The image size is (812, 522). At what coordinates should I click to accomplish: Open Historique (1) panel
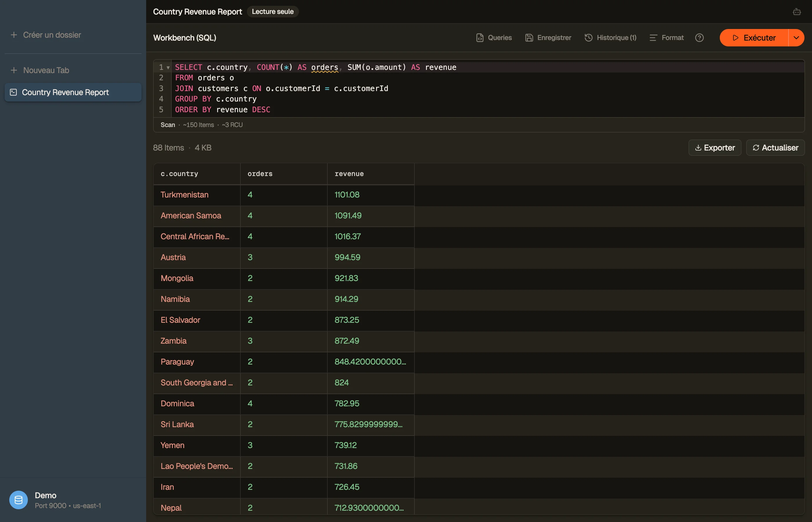coord(610,38)
